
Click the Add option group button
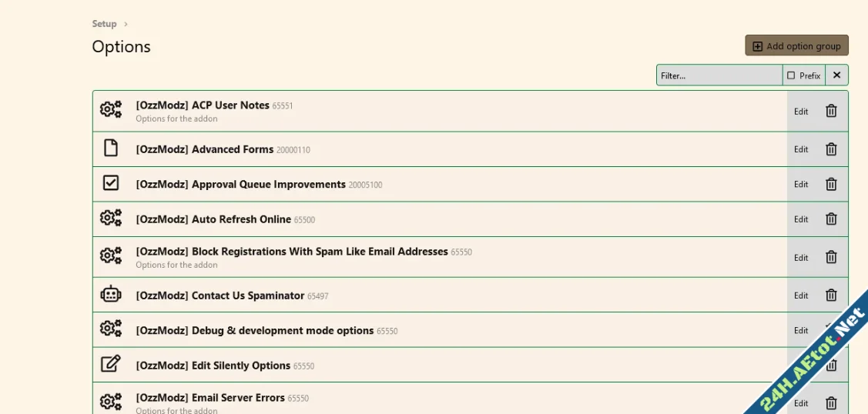796,46
